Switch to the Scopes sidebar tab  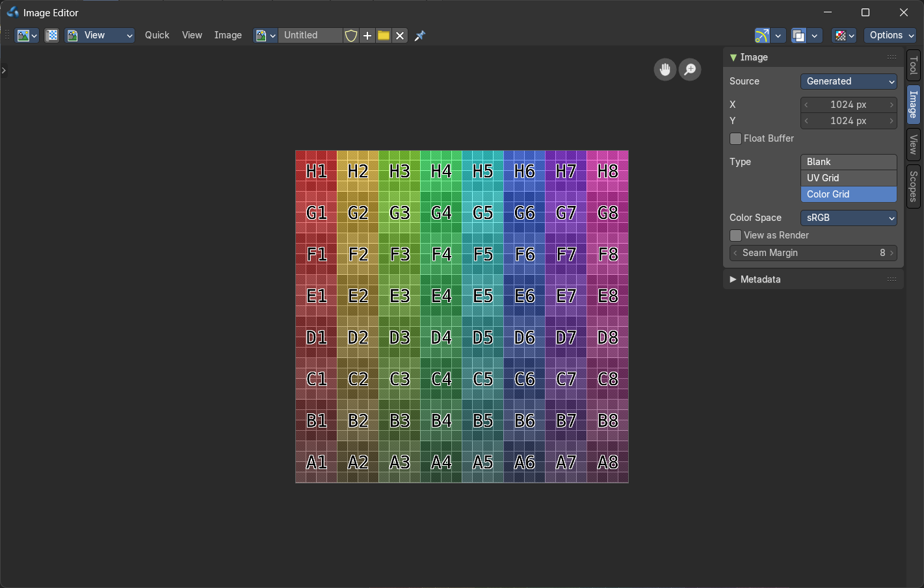[x=914, y=186]
